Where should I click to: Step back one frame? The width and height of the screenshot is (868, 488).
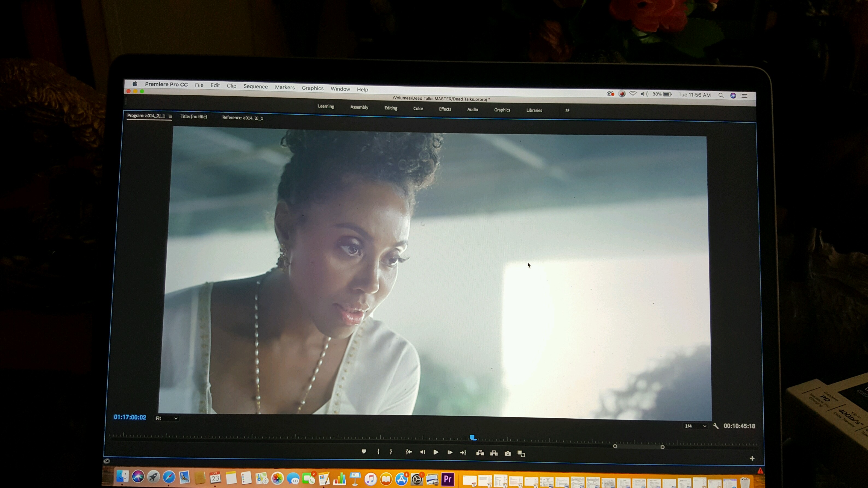coord(422,452)
